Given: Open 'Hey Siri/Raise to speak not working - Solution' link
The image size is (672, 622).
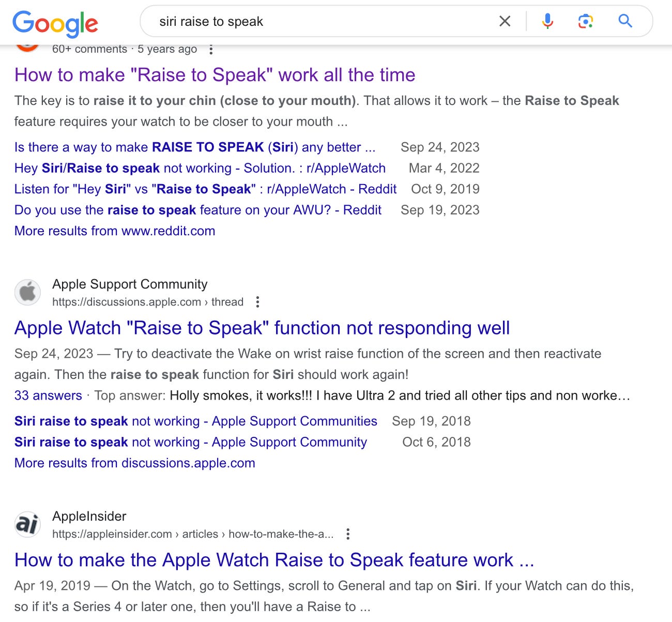Looking at the screenshot, I should pyautogui.click(x=200, y=168).
